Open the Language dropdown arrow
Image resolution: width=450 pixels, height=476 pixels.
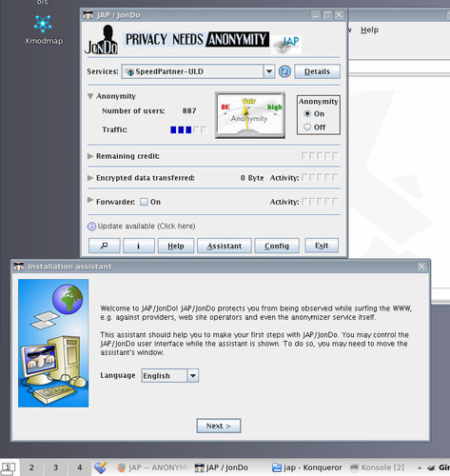pos(193,376)
